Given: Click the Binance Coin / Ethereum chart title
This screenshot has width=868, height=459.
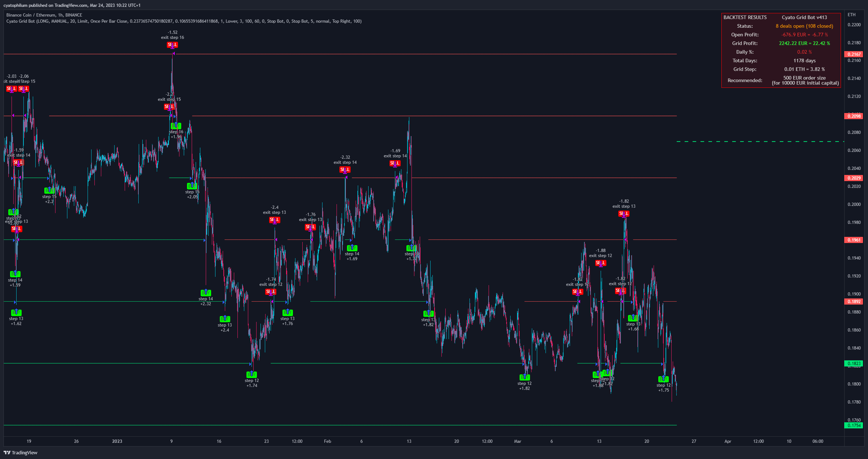Looking at the screenshot, I should (x=44, y=15).
